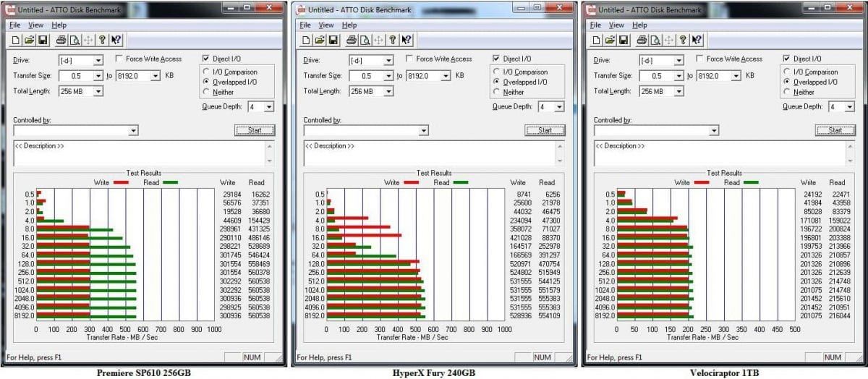Viewport: 868px width, 379px height.
Task: Open View menu in right window
Action: [617, 25]
